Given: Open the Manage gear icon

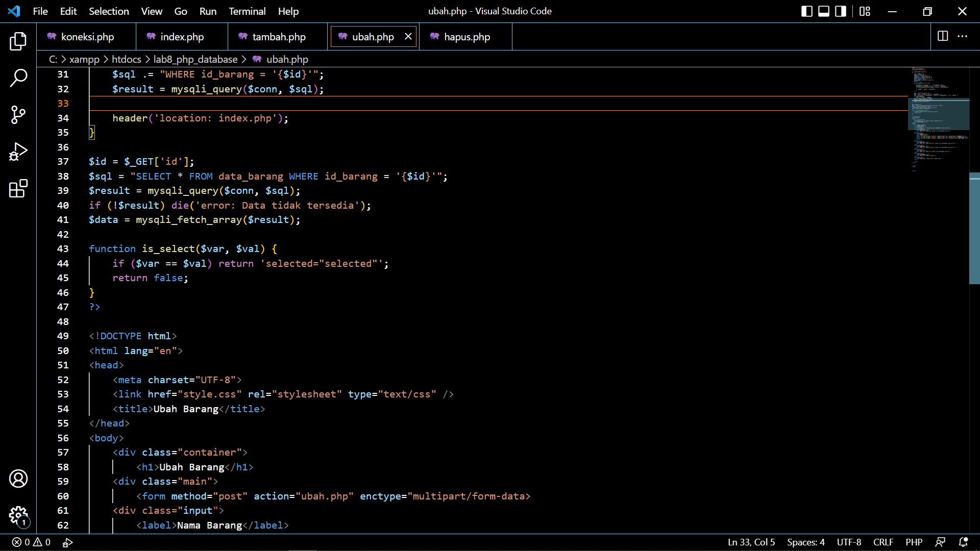Looking at the screenshot, I should click(x=18, y=516).
